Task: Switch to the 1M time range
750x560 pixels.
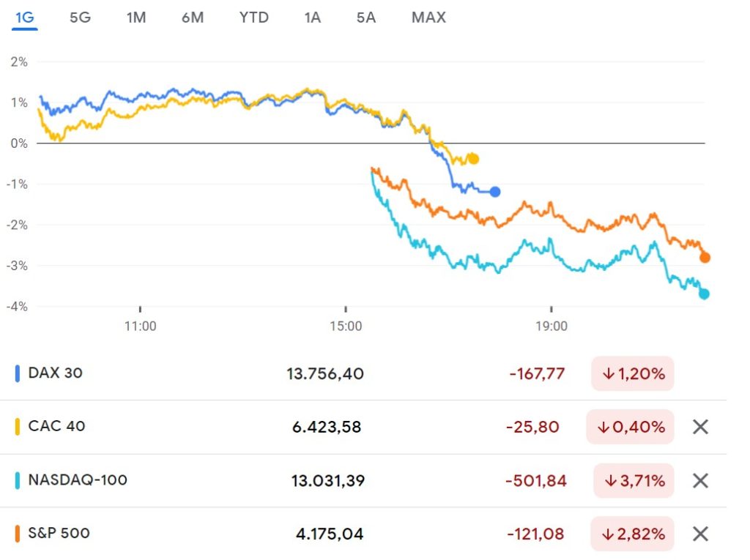Action: [x=135, y=18]
